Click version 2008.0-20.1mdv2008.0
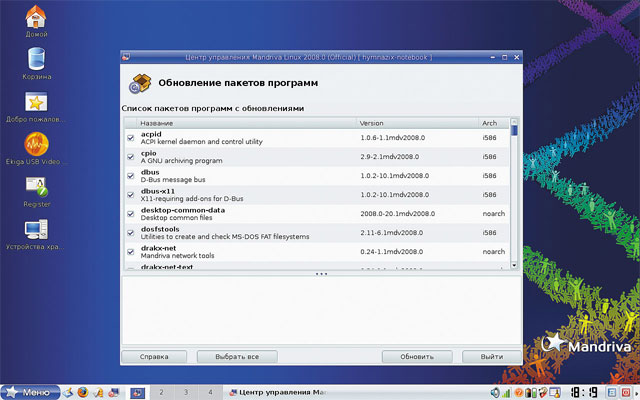 tap(398, 214)
